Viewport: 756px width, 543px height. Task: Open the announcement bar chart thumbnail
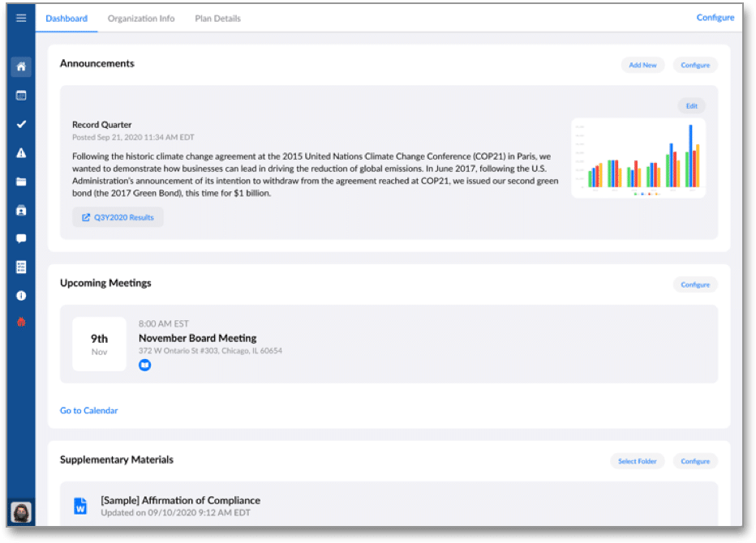[x=638, y=158]
